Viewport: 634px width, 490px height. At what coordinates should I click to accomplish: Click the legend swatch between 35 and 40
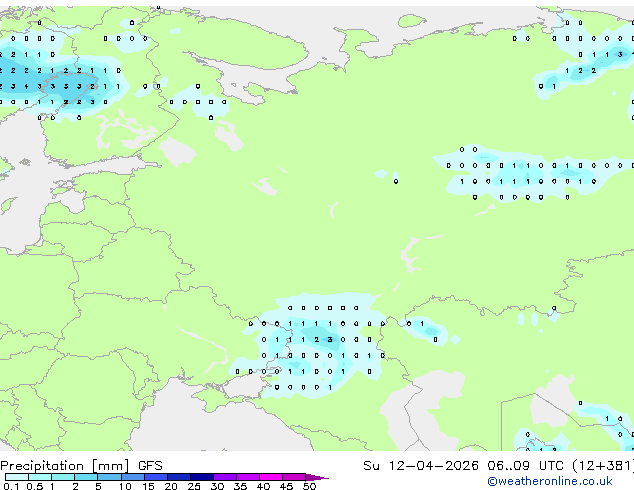point(247,477)
